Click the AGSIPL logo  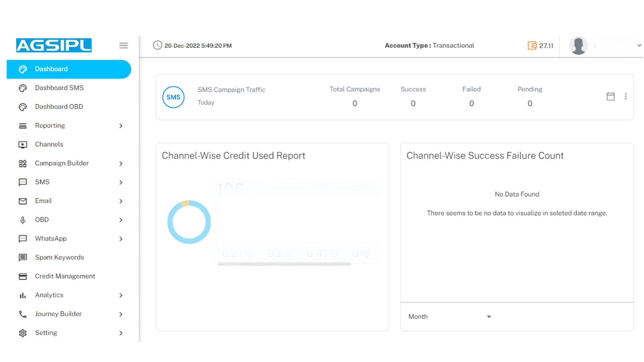(54, 45)
